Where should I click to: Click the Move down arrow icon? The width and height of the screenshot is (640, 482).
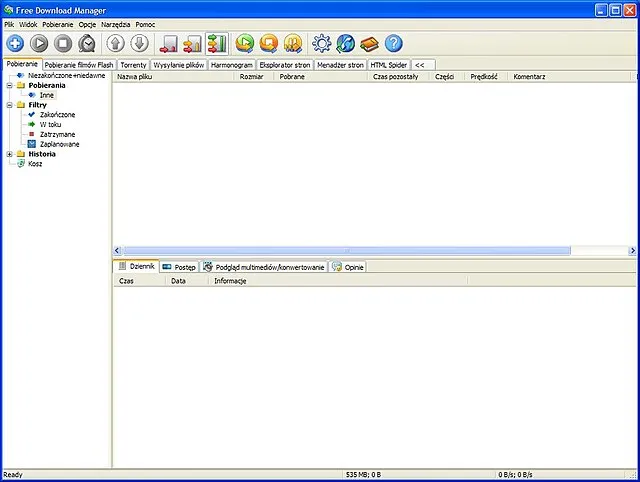[x=140, y=43]
